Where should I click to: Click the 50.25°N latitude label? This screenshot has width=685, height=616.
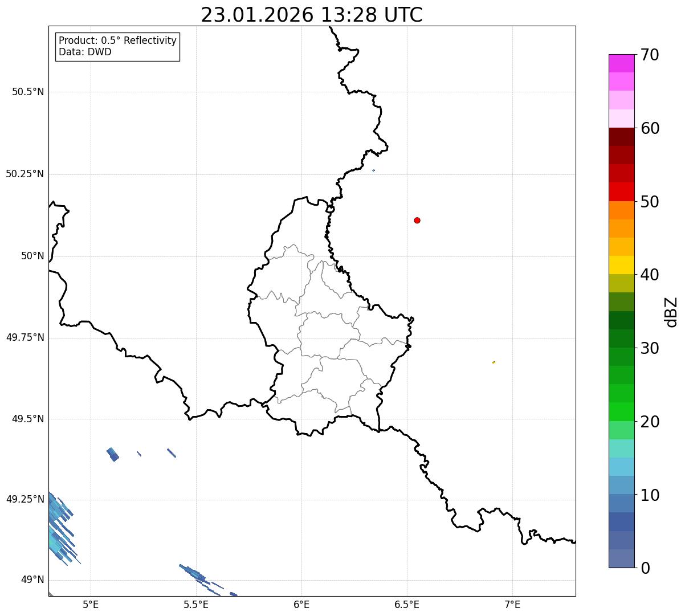pyautogui.click(x=25, y=174)
